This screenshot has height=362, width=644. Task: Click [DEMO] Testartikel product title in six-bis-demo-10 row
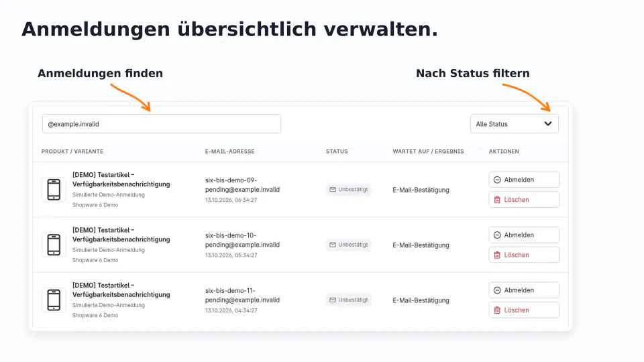[121, 235]
